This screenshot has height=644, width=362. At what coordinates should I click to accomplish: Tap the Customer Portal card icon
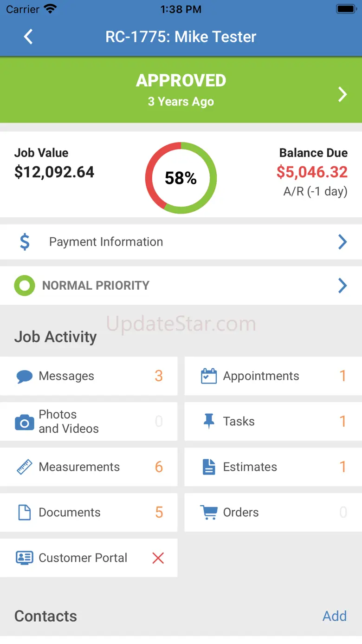tap(24, 558)
